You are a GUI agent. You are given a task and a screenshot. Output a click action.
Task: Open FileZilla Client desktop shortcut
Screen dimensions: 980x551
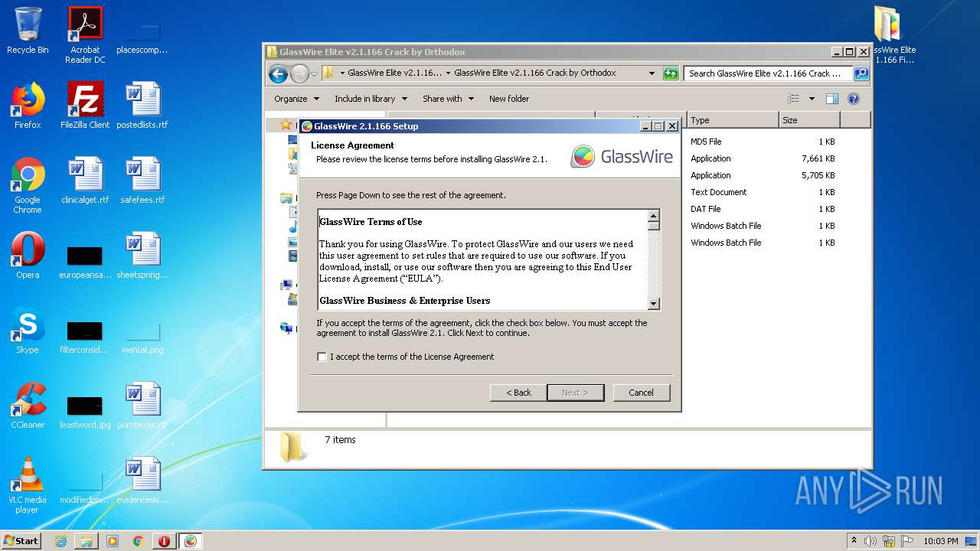(x=85, y=106)
